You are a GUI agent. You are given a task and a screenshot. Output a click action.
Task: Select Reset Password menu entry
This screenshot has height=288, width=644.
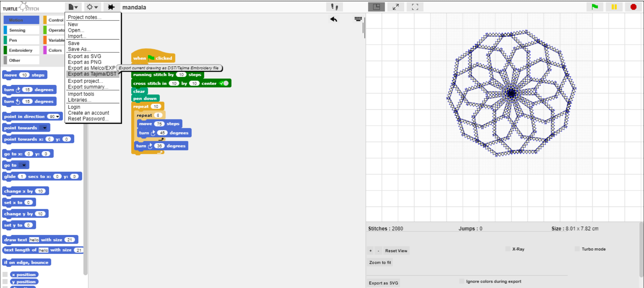(x=88, y=119)
